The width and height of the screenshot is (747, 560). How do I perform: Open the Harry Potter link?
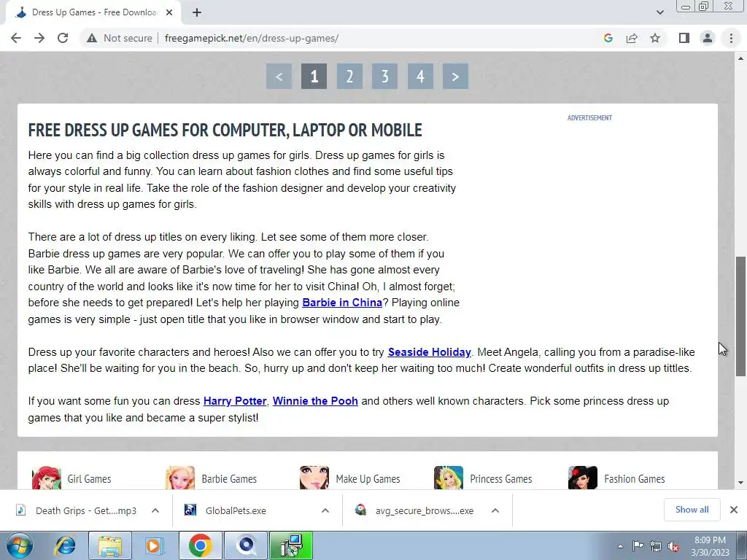pos(235,402)
